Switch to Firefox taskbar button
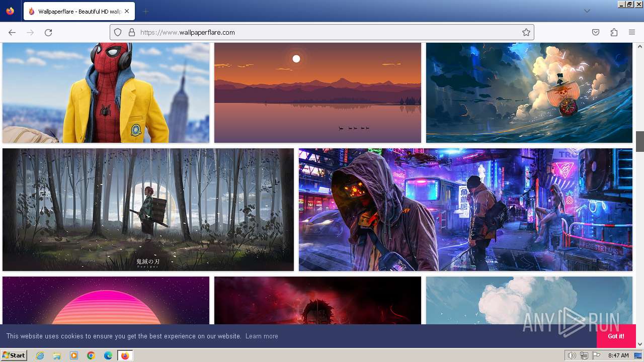The image size is (644, 362). pos(125,355)
